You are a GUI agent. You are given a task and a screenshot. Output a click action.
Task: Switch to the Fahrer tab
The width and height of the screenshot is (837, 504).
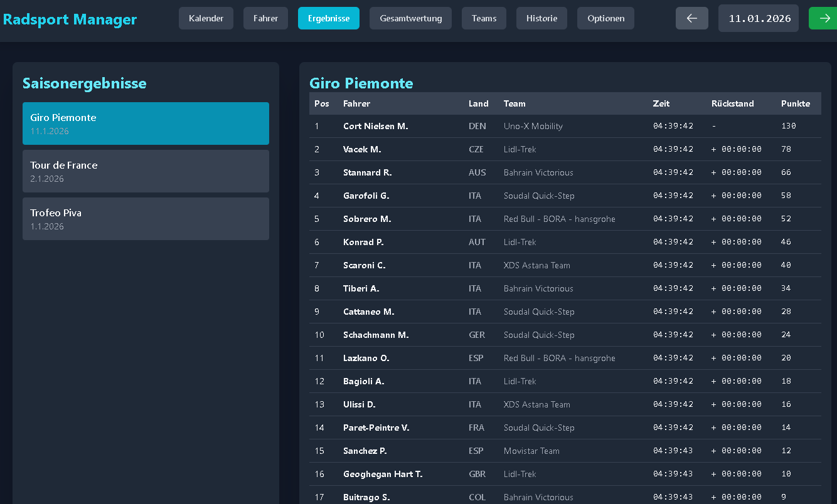[x=265, y=18]
